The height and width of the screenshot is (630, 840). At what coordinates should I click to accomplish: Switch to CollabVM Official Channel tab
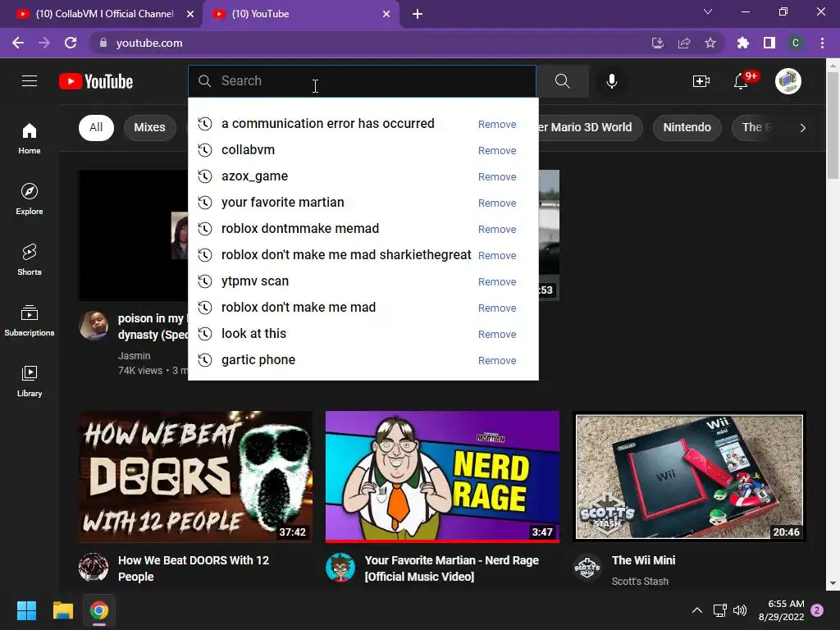(104, 14)
